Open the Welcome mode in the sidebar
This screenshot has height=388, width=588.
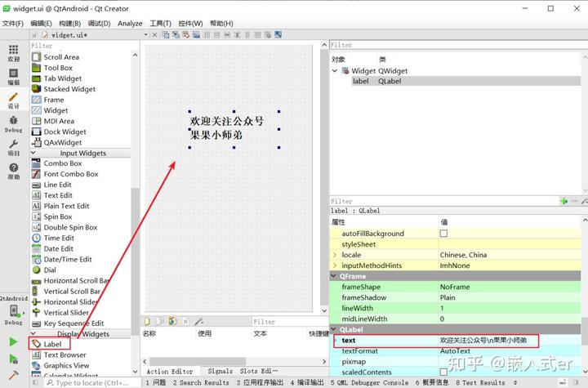tap(14, 53)
